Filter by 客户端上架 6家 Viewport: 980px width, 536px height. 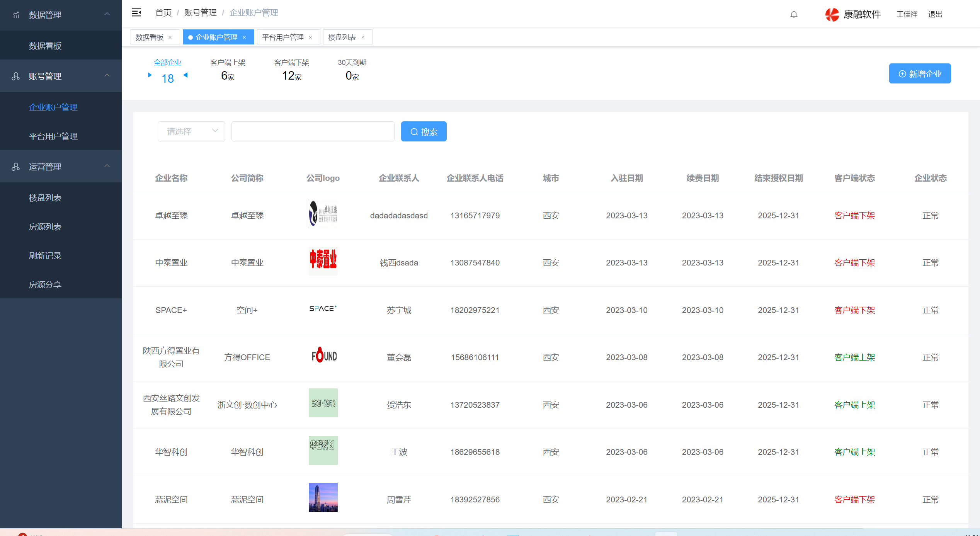pos(228,70)
